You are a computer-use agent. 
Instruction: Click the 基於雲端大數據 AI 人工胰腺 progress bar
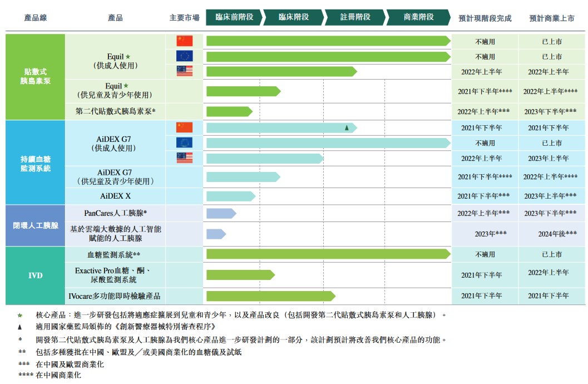[216, 234]
